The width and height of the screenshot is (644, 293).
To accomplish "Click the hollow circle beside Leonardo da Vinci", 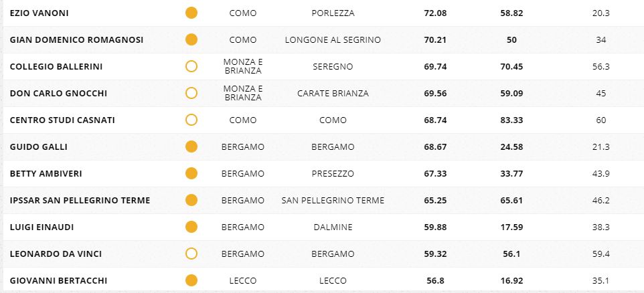I will [x=191, y=254].
